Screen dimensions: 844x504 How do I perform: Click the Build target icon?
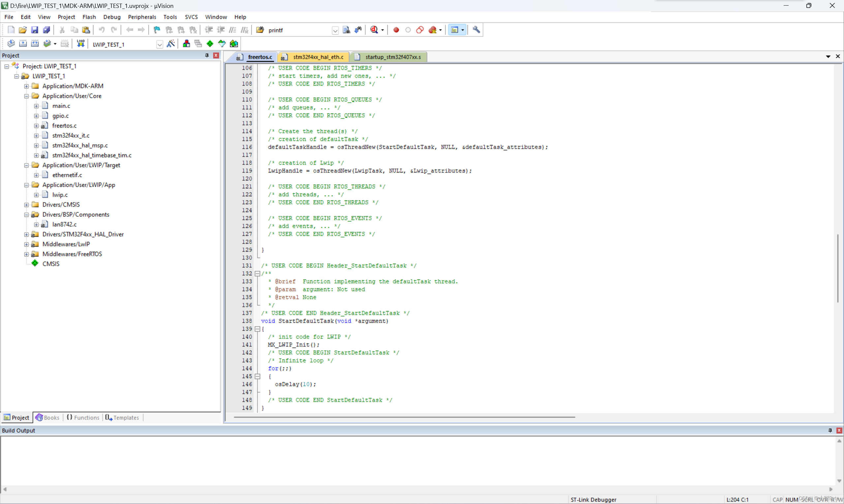23,44
